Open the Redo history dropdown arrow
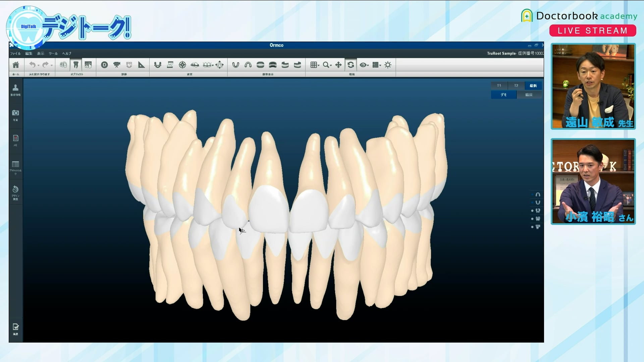The image size is (644, 362). click(x=51, y=65)
